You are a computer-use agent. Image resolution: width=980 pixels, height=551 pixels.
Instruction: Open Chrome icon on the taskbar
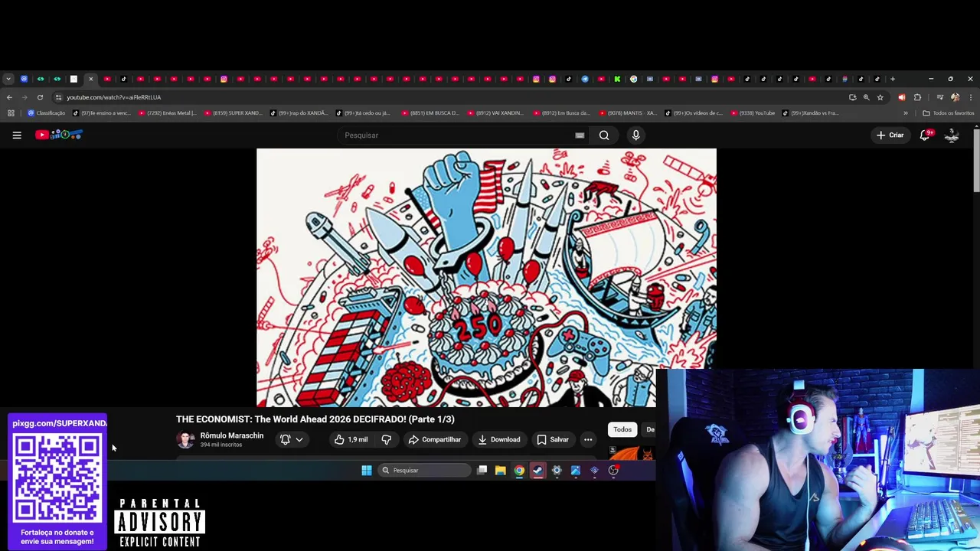point(519,471)
